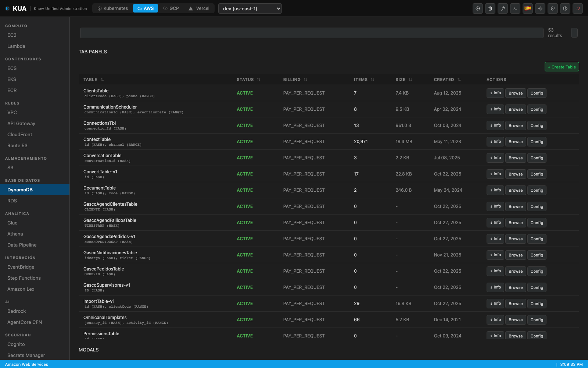
Task: Click the small square button beside 53 results
Action: tap(574, 33)
